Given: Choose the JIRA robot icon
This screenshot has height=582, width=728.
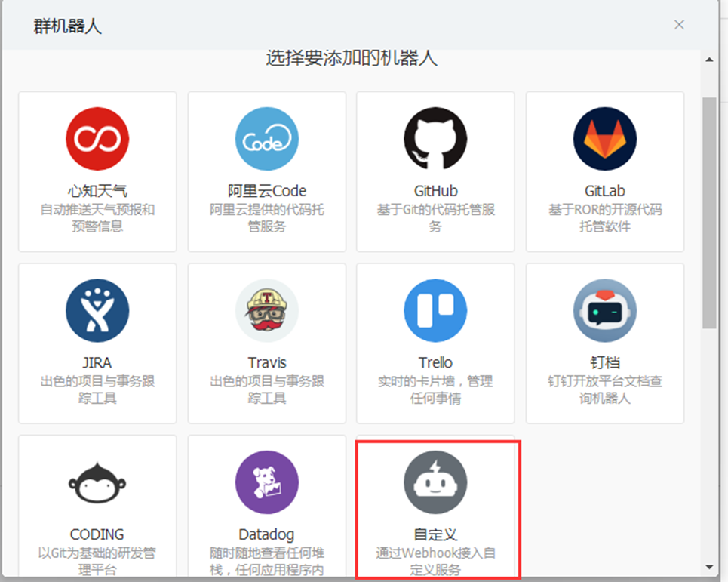Looking at the screenshot, I should (97, 311).
